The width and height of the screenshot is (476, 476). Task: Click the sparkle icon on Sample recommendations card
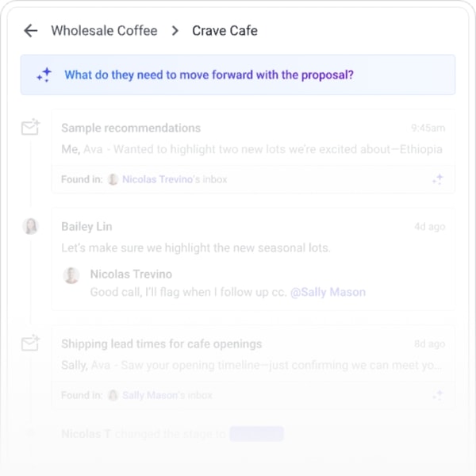(438, 179)
